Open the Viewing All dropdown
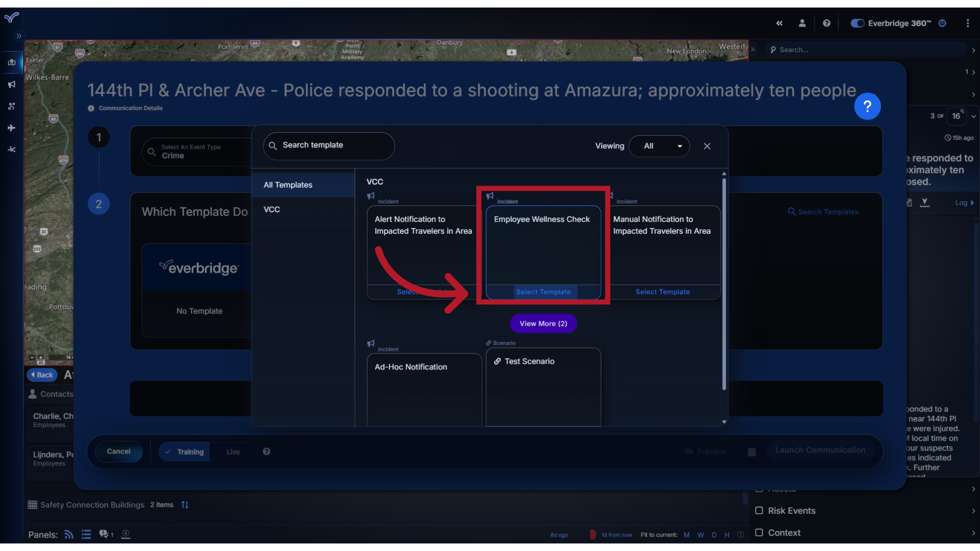The height and width of the screenshot is (551, 980). coord(659,146)
